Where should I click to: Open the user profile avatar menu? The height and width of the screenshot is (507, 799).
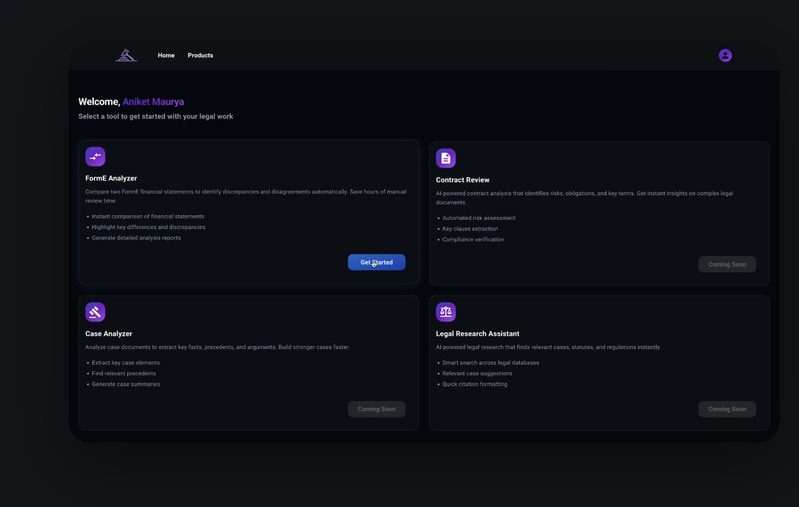[725, 56]
